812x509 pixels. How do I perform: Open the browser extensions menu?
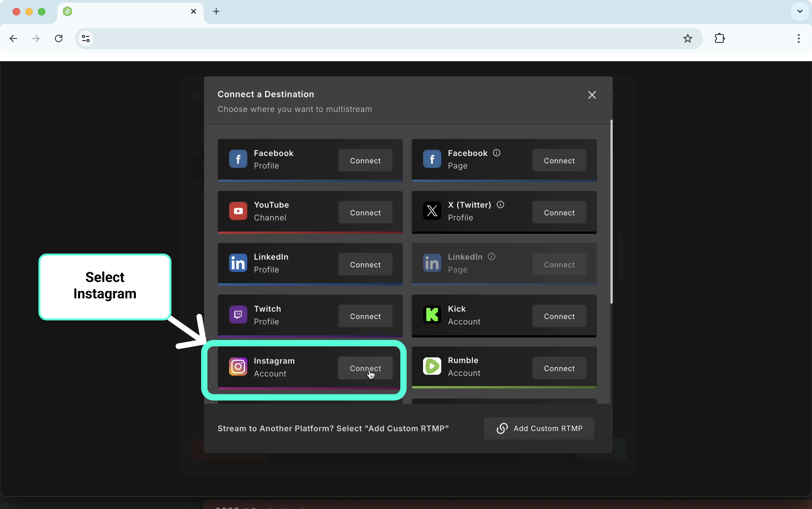(720, 38)
